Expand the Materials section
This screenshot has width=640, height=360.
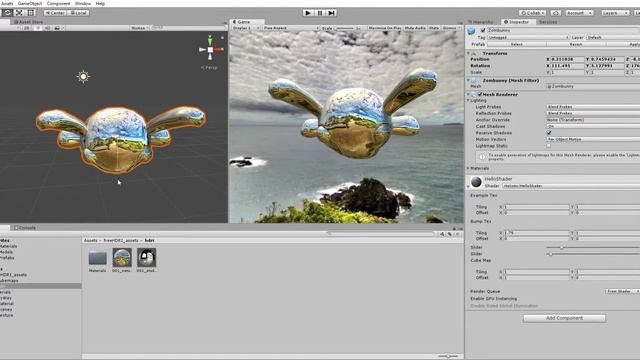coord(469,168)
